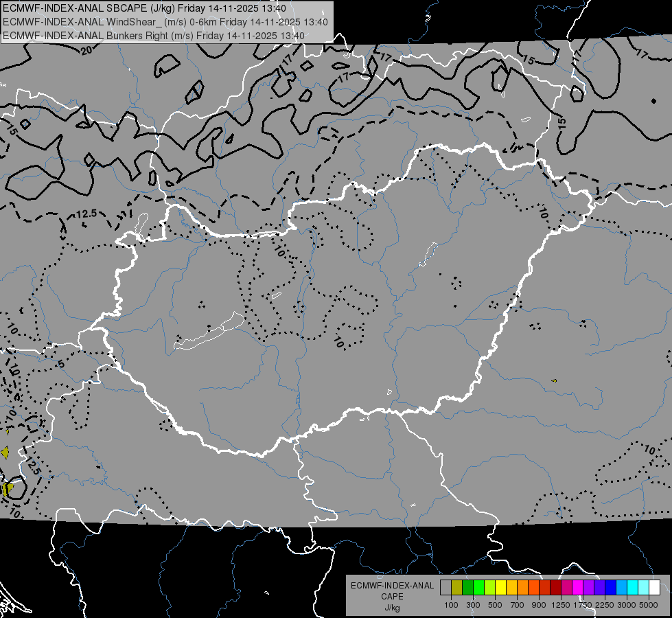Pick the red swatch after the 900 tick
This screenshot has width=672, height=618.
(545, 587)
